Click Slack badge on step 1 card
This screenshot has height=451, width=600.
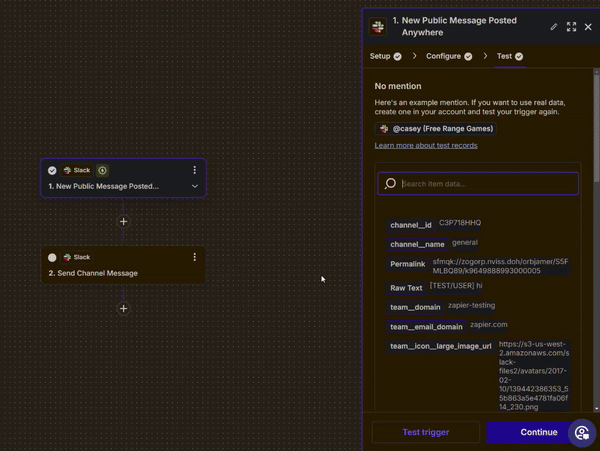pos(77,170)
